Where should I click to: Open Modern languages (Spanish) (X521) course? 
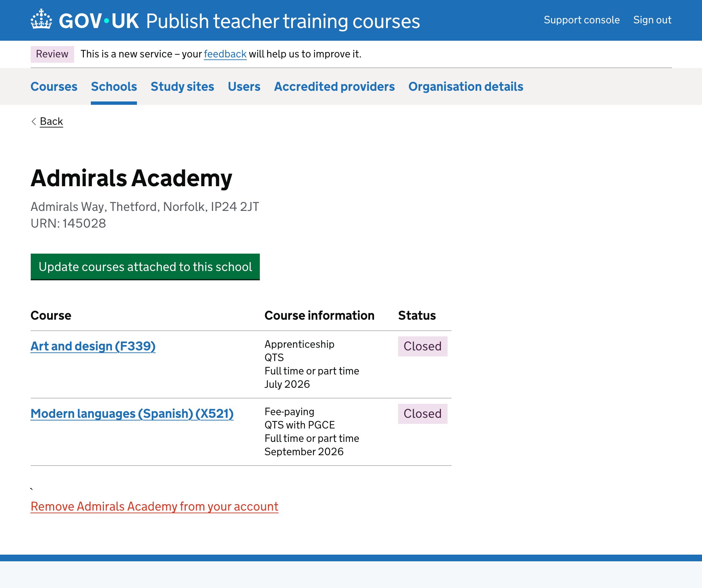[x=132, y=413]
